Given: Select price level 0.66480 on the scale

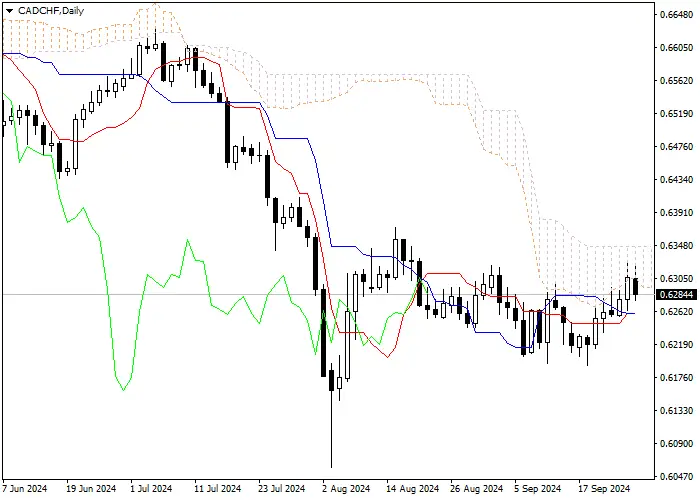Looking at the screenshot, I should point(677,15).
